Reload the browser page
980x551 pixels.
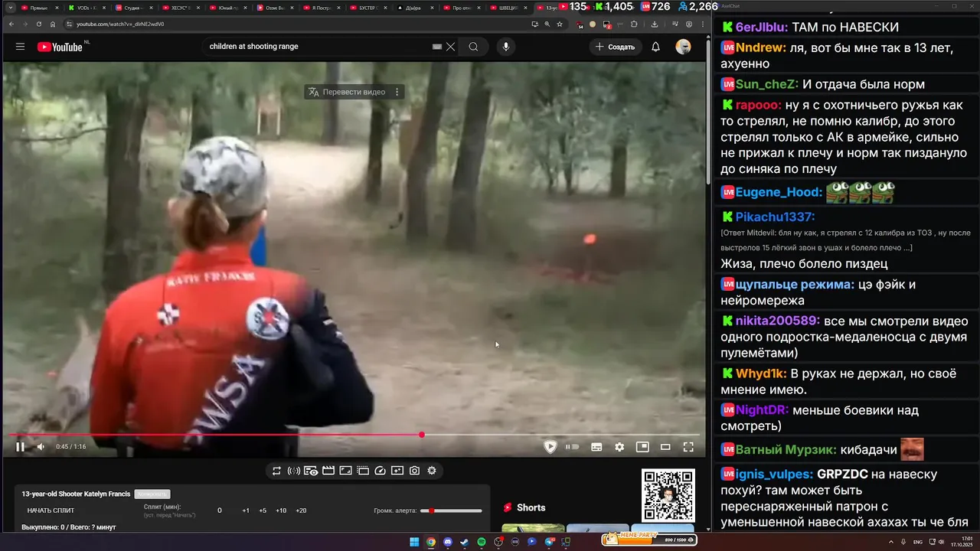click(38, 24)
